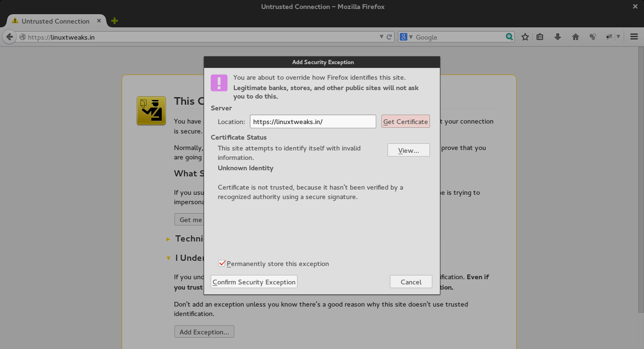Click the warning icon on the tab
The height and width of the screenshot is (349, 644).
coord(15,21)
